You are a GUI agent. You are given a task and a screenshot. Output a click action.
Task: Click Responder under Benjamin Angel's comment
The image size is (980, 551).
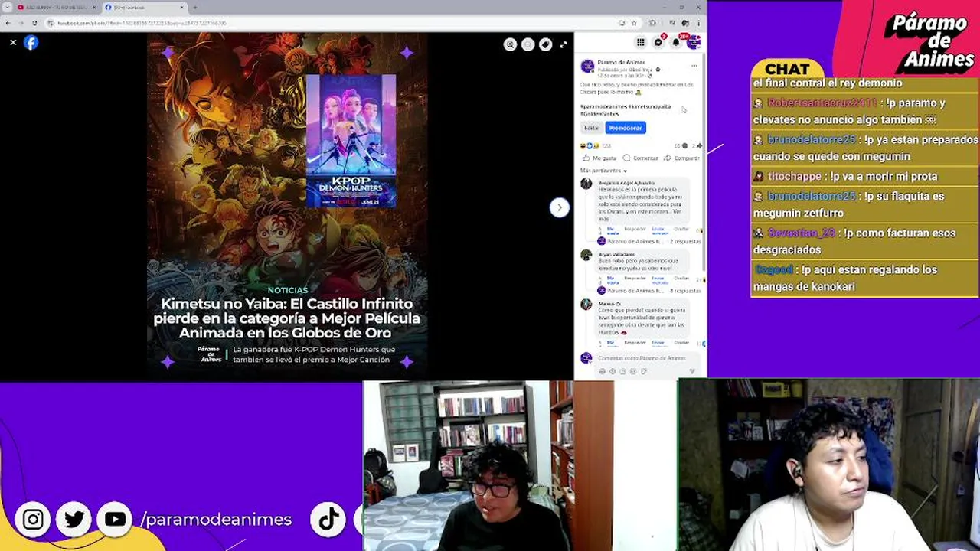635,229
